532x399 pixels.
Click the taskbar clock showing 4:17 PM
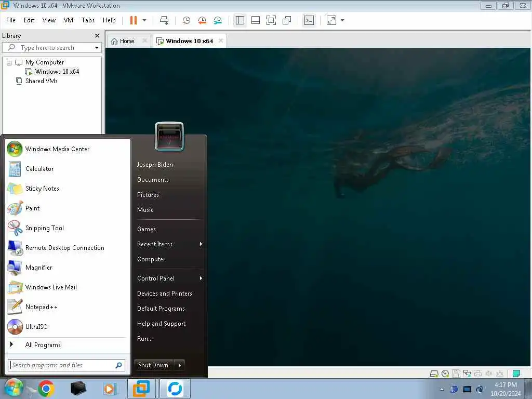point(506,389)
